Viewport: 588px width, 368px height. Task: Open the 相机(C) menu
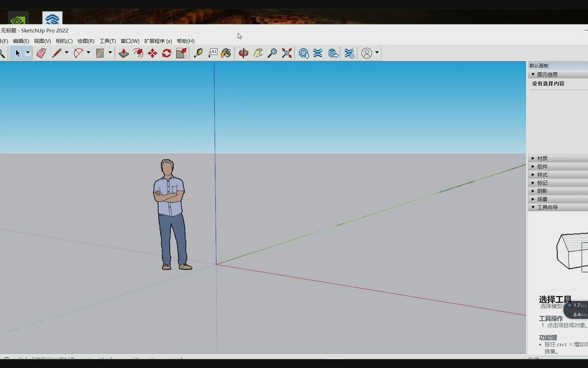pos(64,41)
